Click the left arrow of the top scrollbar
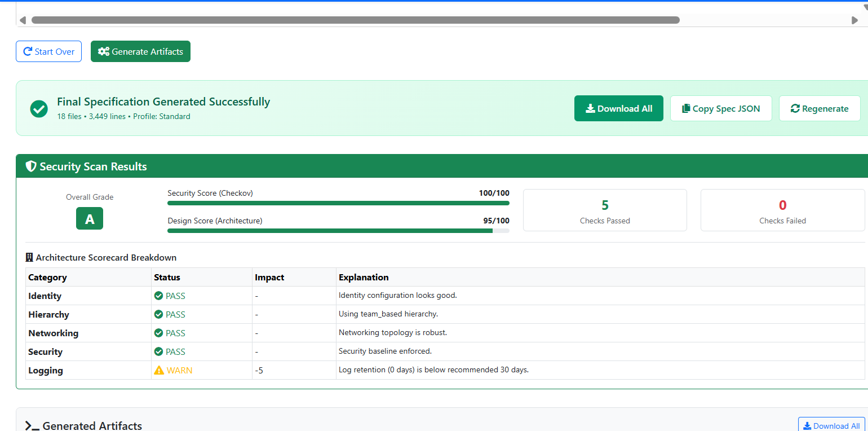 23,20
